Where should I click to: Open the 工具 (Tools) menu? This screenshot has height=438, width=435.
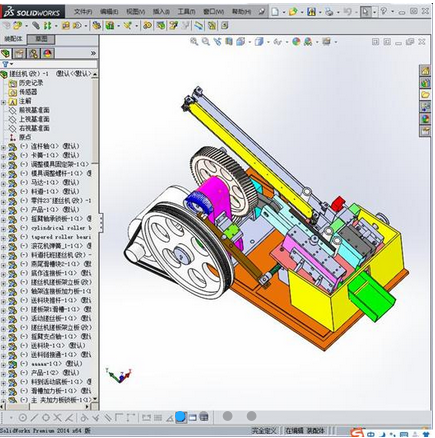[186, 12]
